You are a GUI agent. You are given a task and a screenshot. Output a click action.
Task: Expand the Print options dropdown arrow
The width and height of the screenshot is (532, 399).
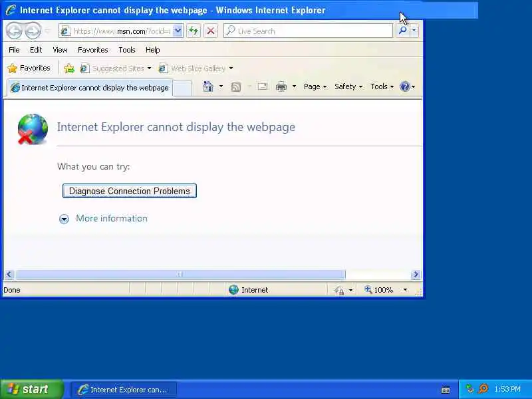coord(294,86)
